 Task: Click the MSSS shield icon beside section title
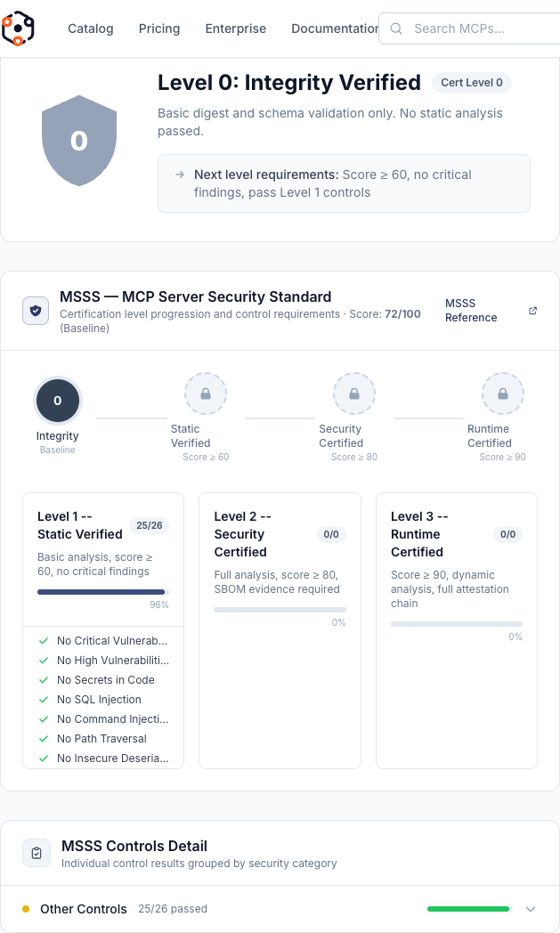[x=36, y=311]
